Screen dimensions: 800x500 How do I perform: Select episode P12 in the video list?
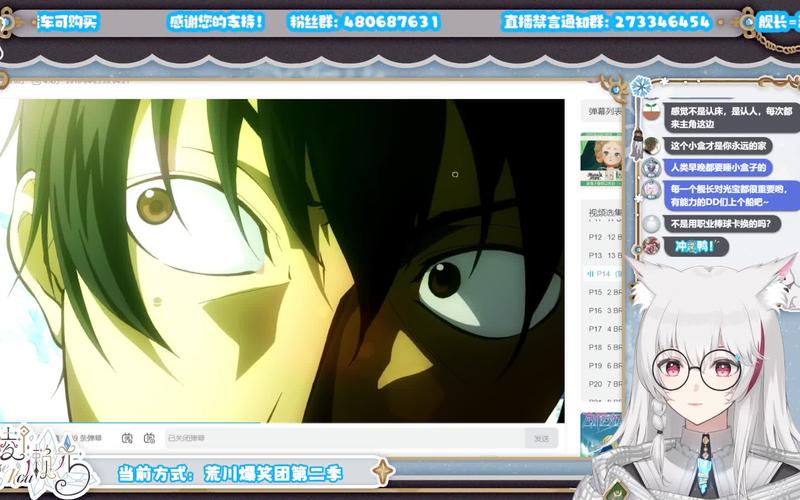point(605,237)
